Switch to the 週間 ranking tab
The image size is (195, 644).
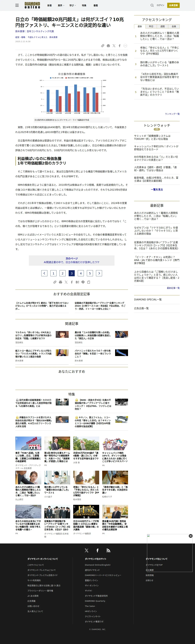coord(162,26)
